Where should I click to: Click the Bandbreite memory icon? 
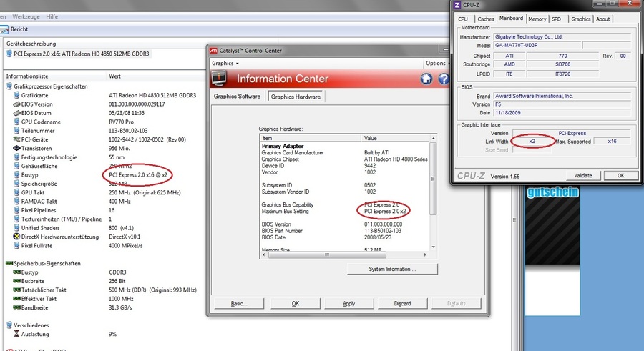click(x=16, y=307)
